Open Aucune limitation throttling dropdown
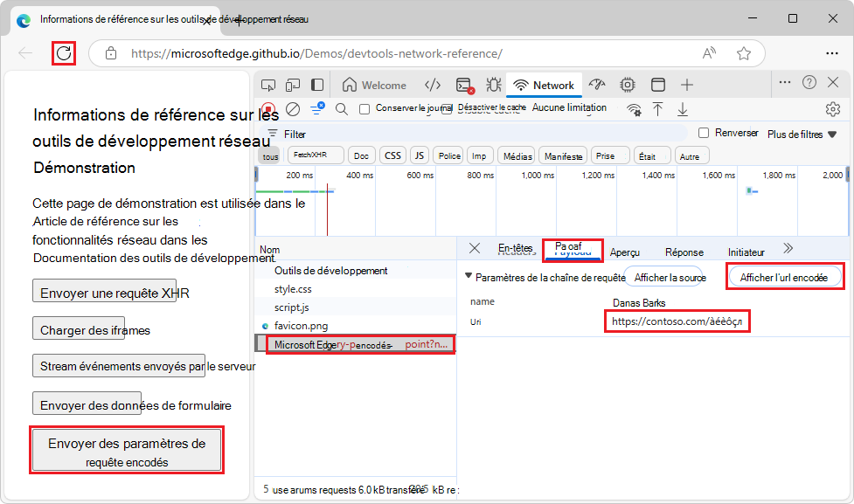Image resolution: width=854 pixels, height=504 pixels. [569, 107]
